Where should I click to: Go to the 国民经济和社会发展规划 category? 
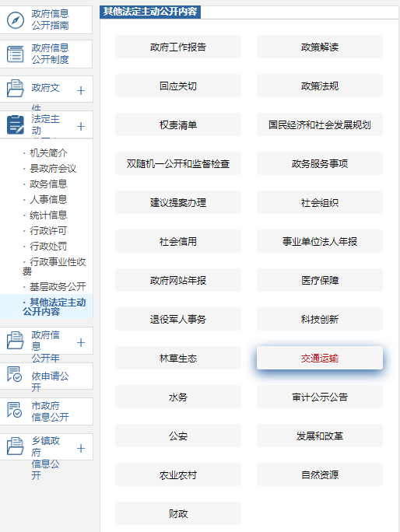coord(320,124)
